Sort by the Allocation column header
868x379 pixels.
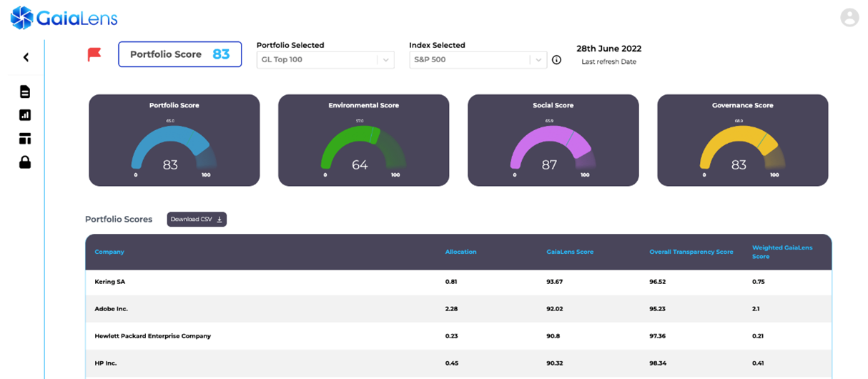(x=460, y=252)
